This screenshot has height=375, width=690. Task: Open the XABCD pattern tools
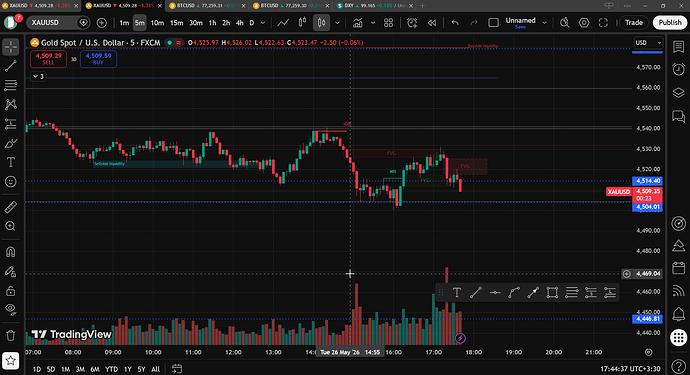tap(11, 104)
